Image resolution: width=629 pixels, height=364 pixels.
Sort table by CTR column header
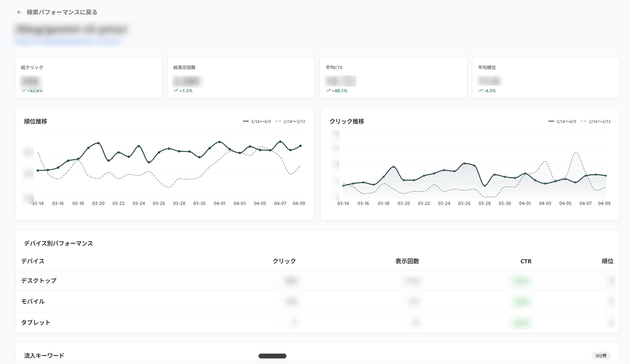[526, 261]
